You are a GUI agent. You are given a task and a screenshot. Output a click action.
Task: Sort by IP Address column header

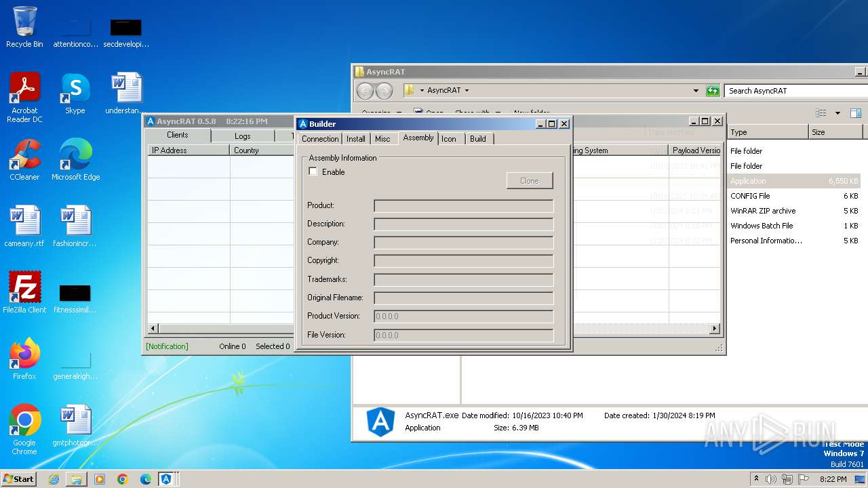click(189, 150)
